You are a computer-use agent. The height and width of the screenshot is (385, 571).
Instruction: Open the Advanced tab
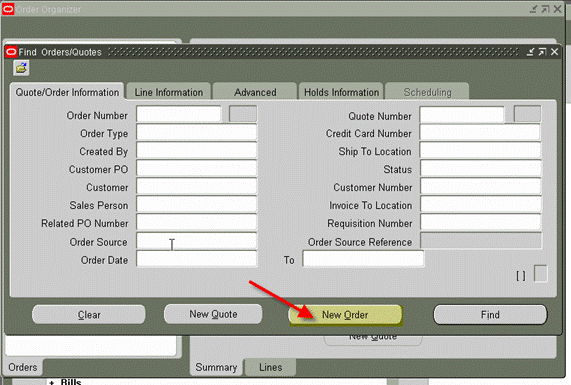pyautogui.click(x=255, y=92)
